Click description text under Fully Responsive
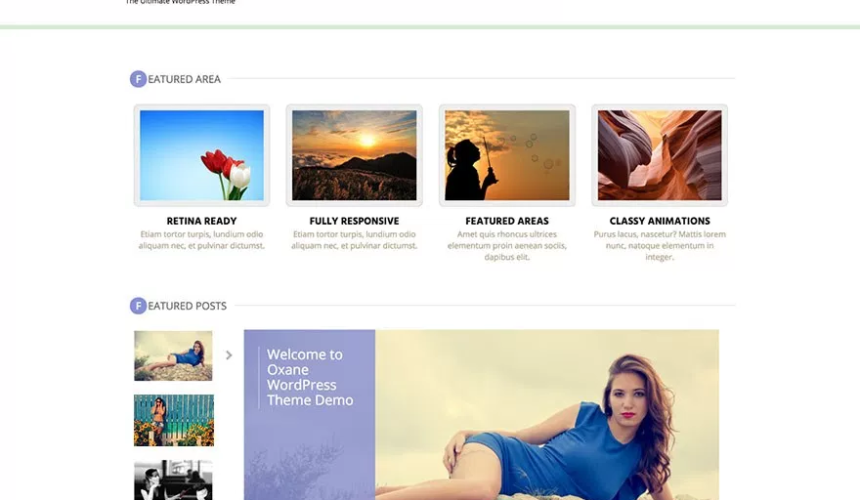The image size is (860, 500). click(x=354, y=240)
